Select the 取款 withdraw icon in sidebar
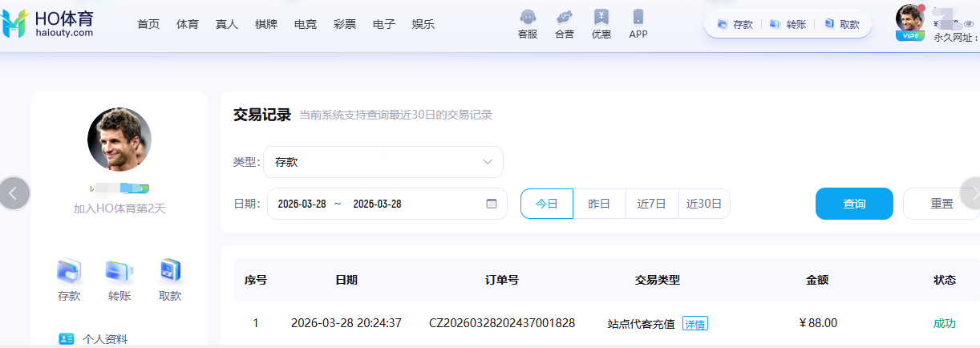 [x=170, y=272]
